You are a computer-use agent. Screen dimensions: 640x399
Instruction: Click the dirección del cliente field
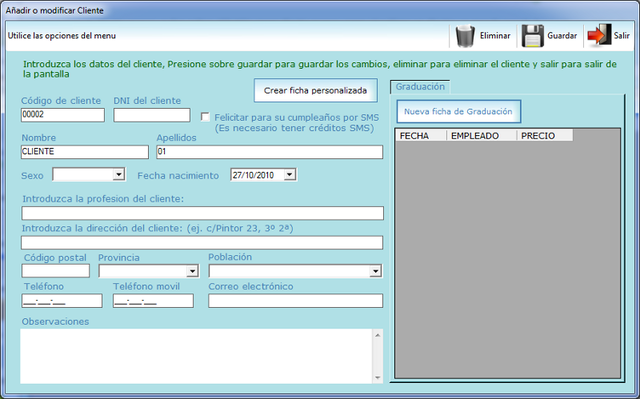coord(202,242)
